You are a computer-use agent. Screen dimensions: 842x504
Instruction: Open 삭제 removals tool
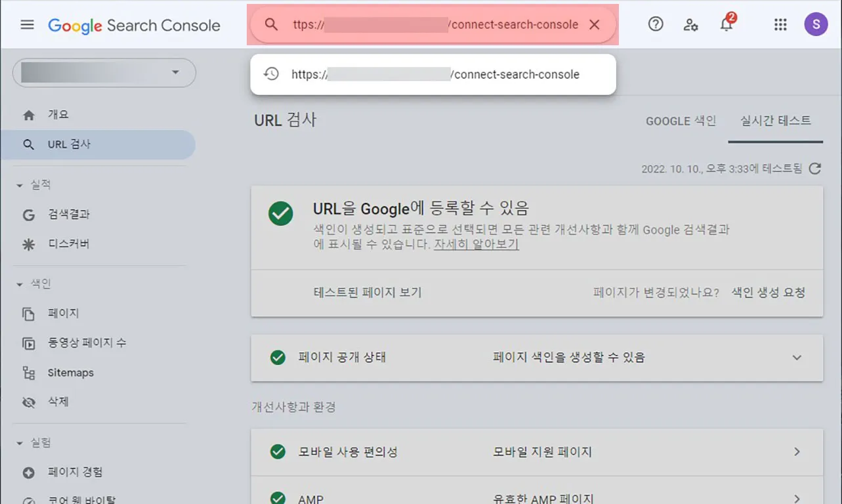pyautogui.click(x=98, y=402)
